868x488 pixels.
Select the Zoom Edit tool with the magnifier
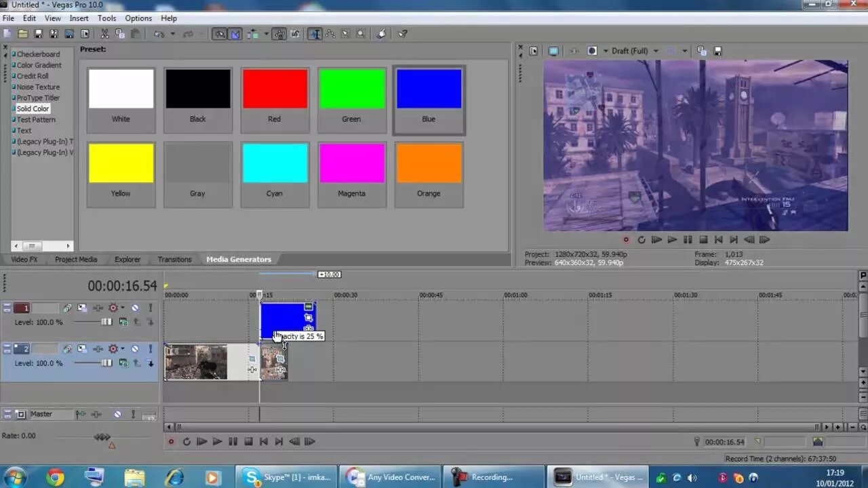tap(361, 34)
